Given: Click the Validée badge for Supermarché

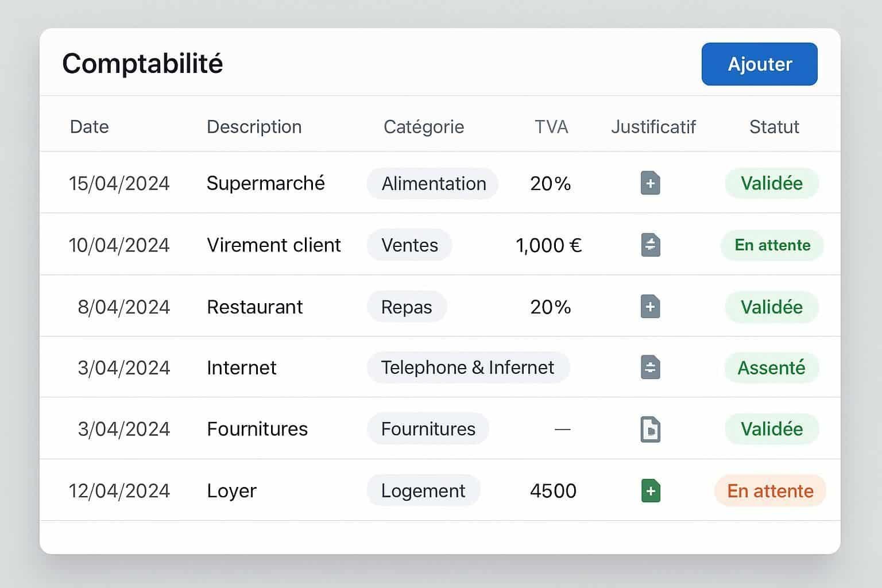Looking at the screenshot, I should 772,183.
